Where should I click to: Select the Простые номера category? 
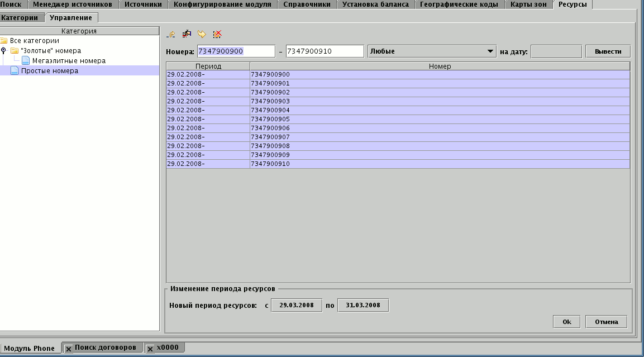(49, 71)
